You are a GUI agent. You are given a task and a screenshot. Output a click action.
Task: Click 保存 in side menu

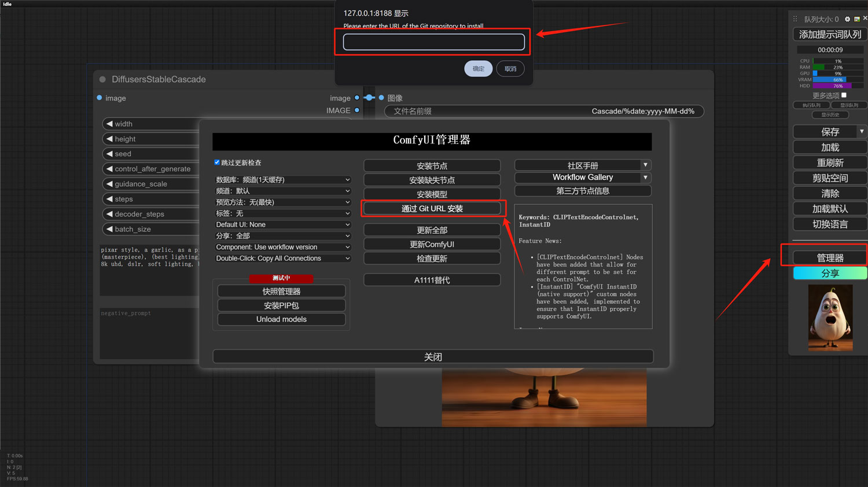click(826, 132)
